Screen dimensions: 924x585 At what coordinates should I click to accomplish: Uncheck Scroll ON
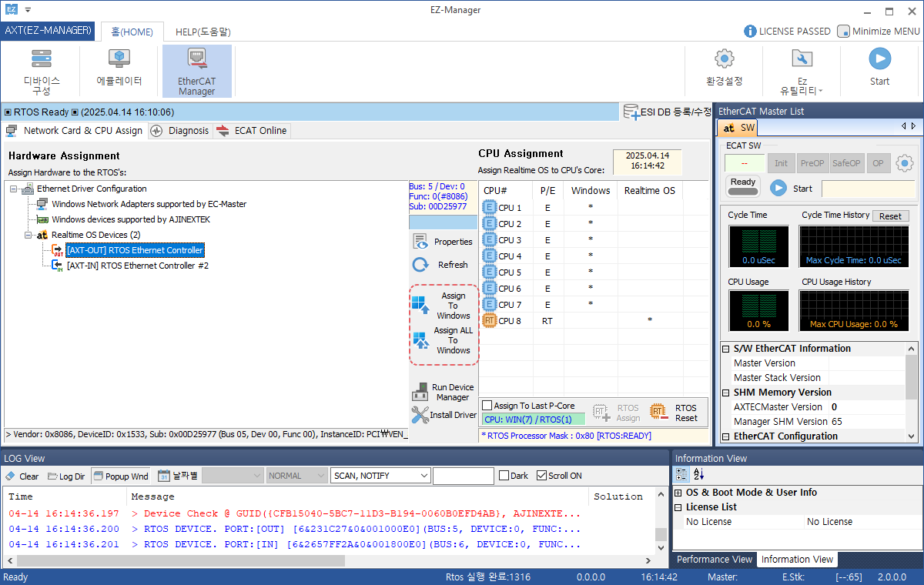point(541,476)
